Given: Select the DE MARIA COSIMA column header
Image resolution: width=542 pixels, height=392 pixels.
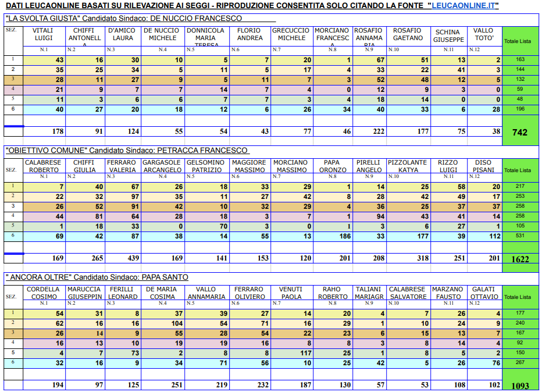Looking at the screenshot, I should (x=162, y=293).
